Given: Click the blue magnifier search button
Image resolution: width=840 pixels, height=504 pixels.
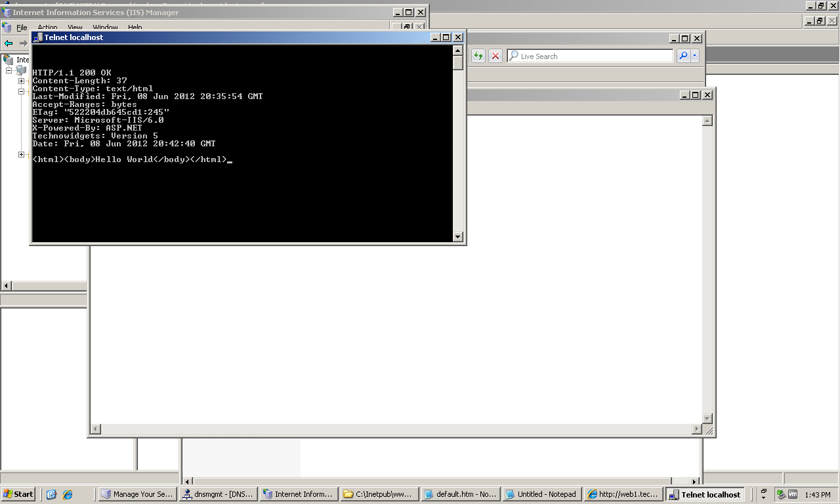Looking at the screenshot, I should point(683,56).
